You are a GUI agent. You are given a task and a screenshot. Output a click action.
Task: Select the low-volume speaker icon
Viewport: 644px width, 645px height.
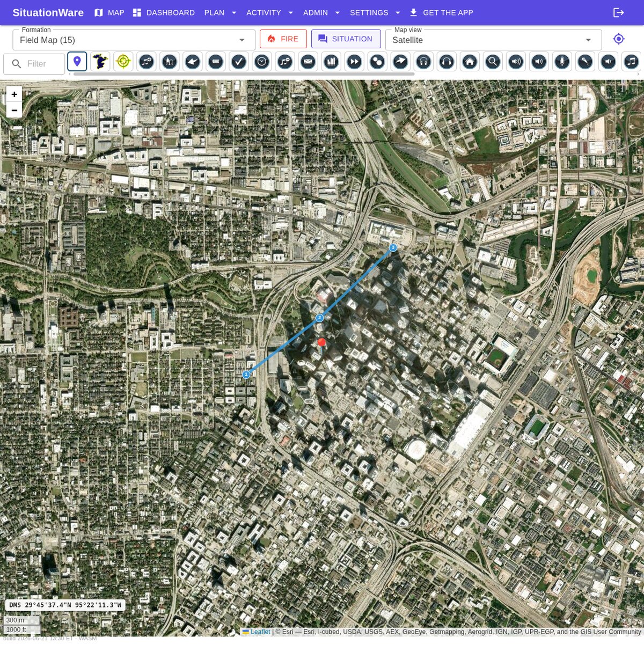coord(608,62)
